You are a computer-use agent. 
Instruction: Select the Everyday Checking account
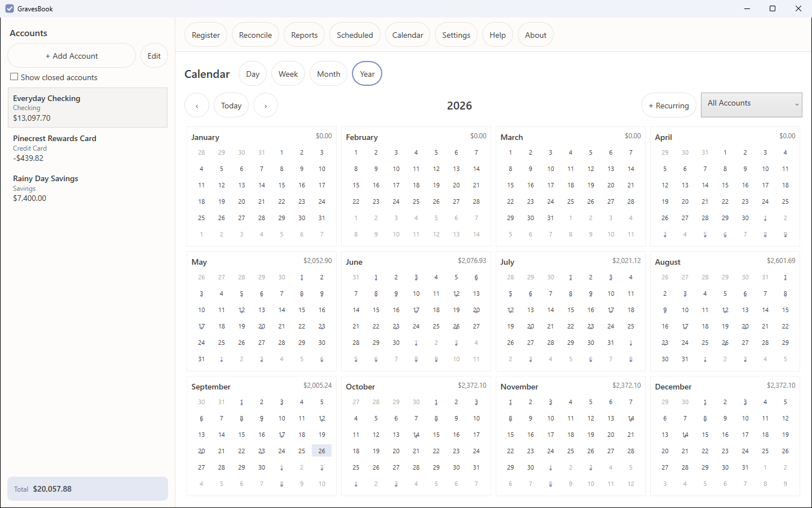[x=87, y=108]
